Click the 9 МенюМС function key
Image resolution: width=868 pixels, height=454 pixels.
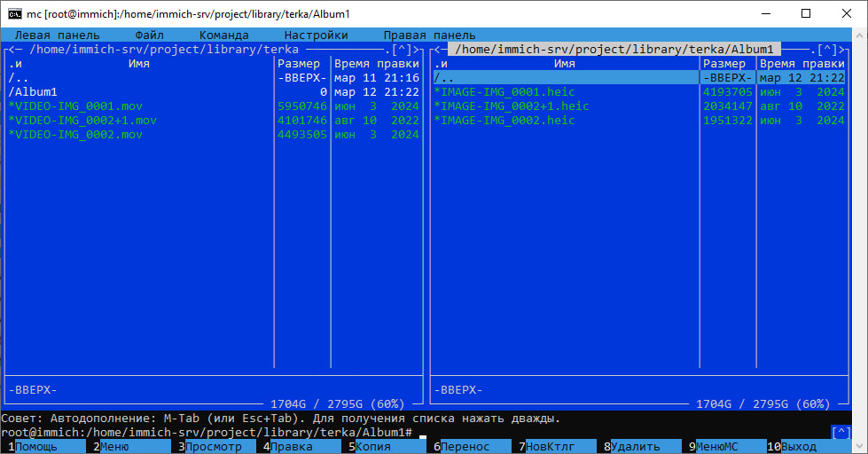pyautogui.click(x=725, y=447)
